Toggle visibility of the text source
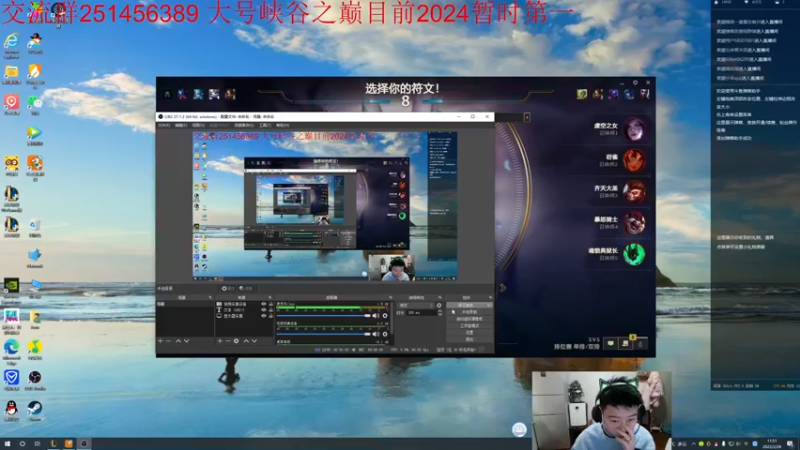 pos(264,310)
